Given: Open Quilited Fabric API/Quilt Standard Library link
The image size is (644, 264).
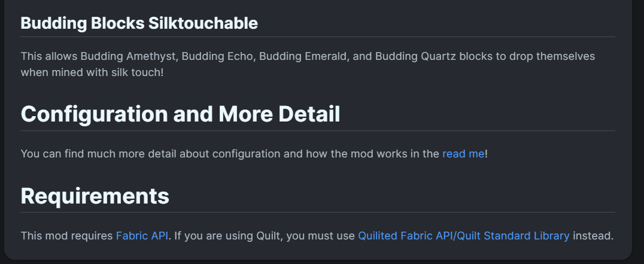Looking at the screenshot, I should 463,235.
